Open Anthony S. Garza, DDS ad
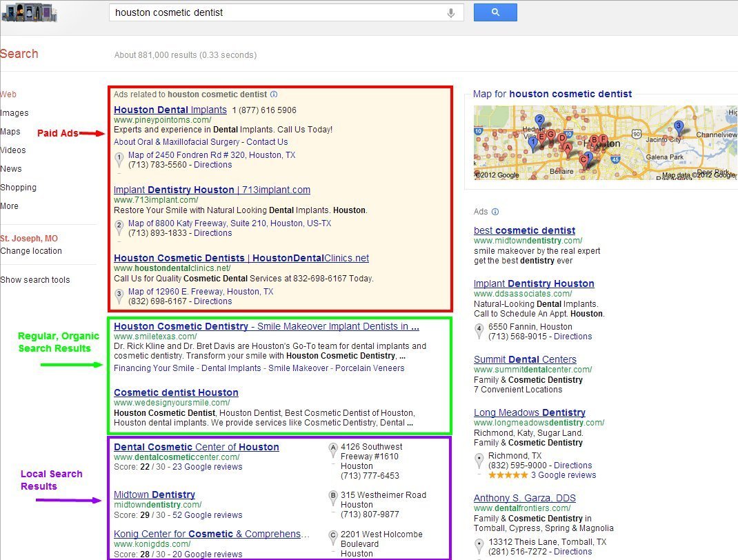This screenshot has height=560, width=738. pyautogui.click(x=525, y=498)
